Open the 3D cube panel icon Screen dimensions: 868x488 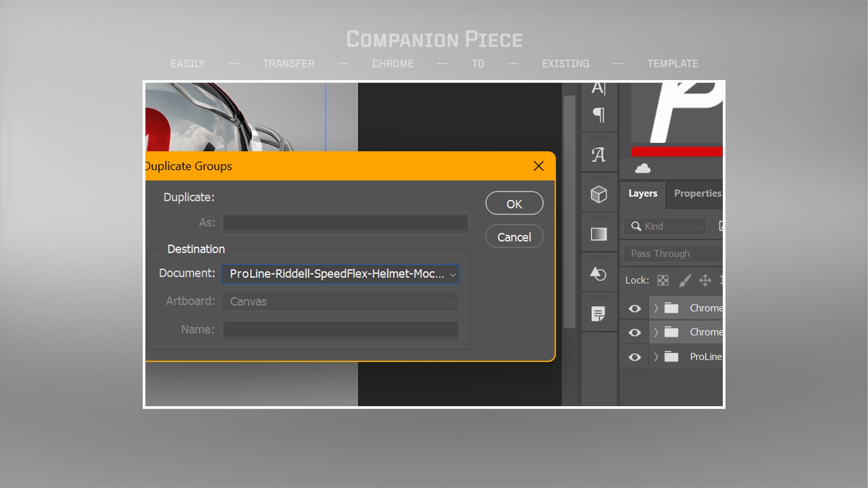pyautogui.click(x=599, y=194)
